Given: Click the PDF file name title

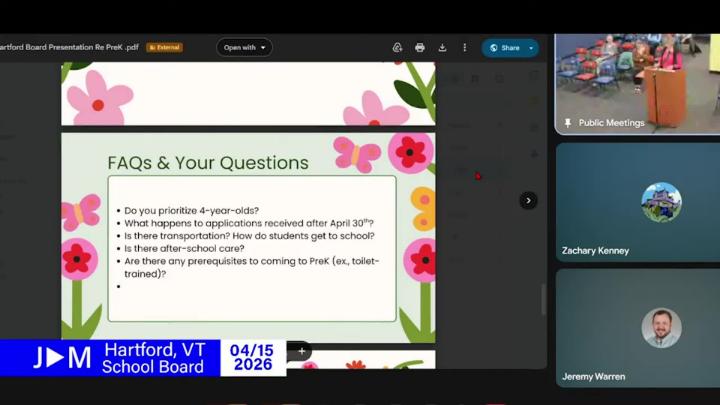Looking at the screenshot, I should coord(70,47).
